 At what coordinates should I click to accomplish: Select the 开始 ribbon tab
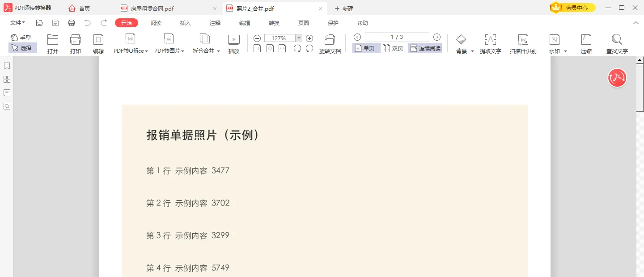tap(127, 23)
